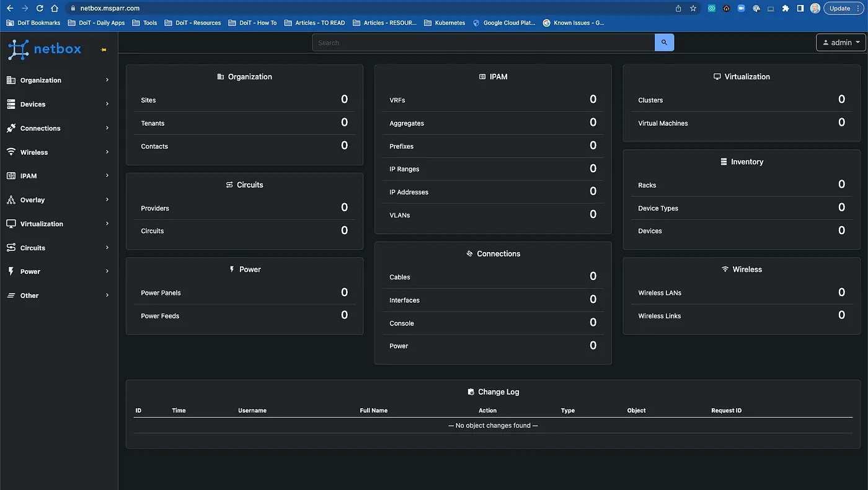Open the IP Addresses link

410,192
